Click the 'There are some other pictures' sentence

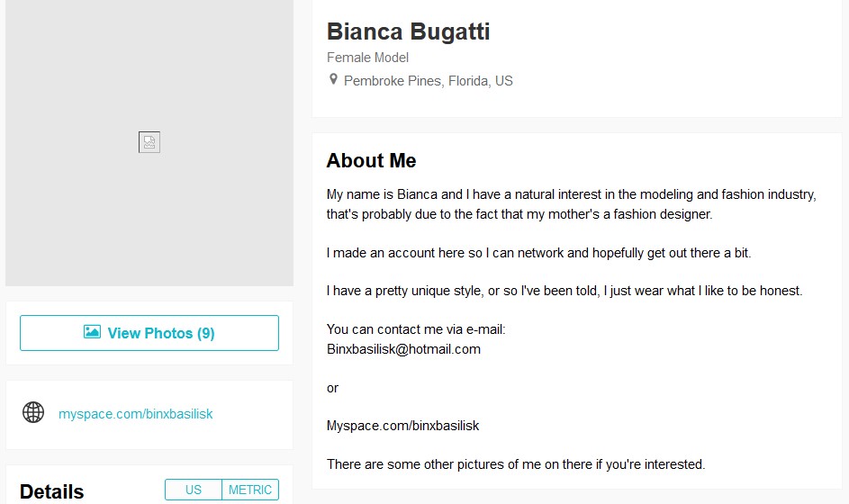(x=516, y=464)
